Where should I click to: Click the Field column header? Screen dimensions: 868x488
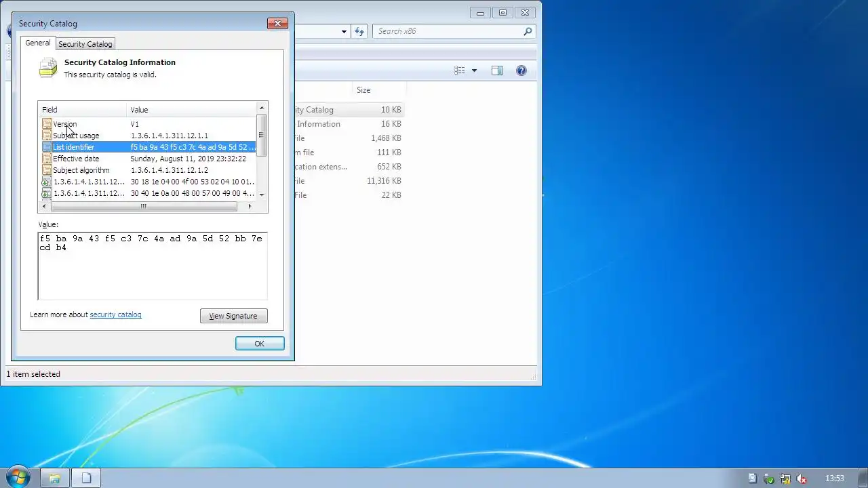pos(82,109)
